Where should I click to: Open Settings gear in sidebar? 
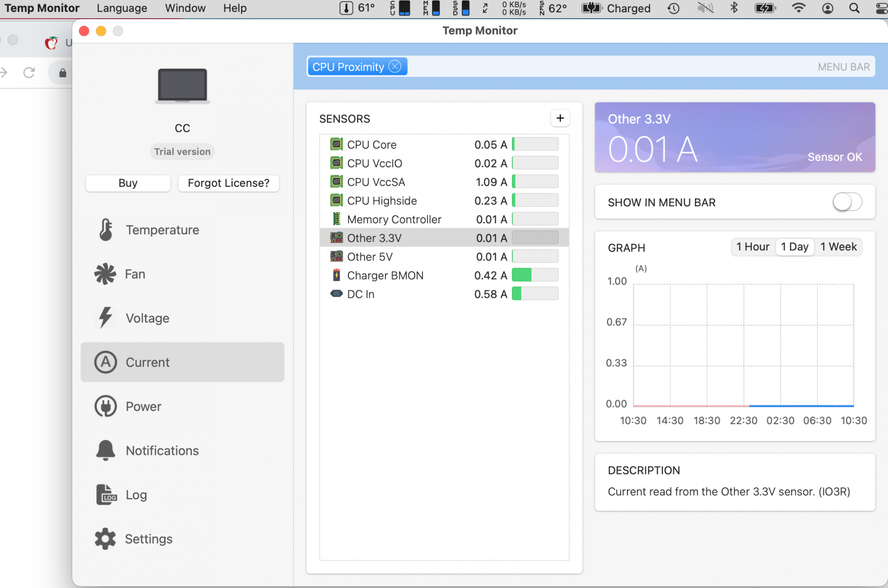(x=105, y=539)
